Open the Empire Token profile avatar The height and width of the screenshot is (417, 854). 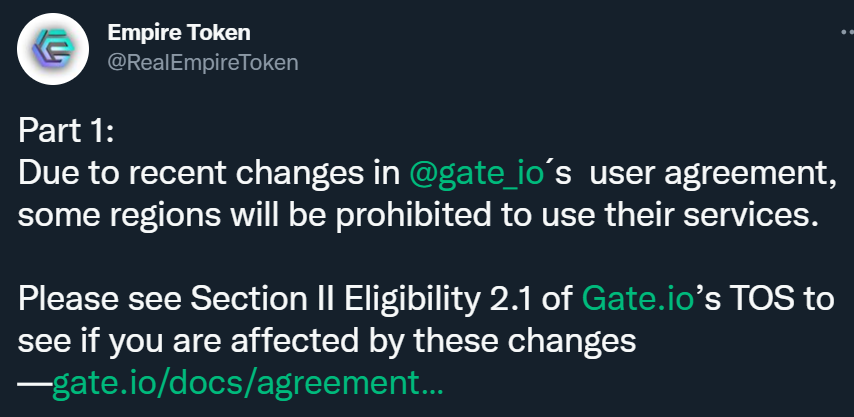point(53,48)
